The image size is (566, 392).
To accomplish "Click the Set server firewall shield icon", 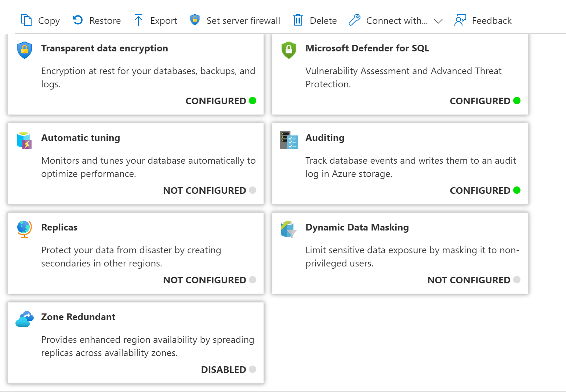I will [195, 20].
